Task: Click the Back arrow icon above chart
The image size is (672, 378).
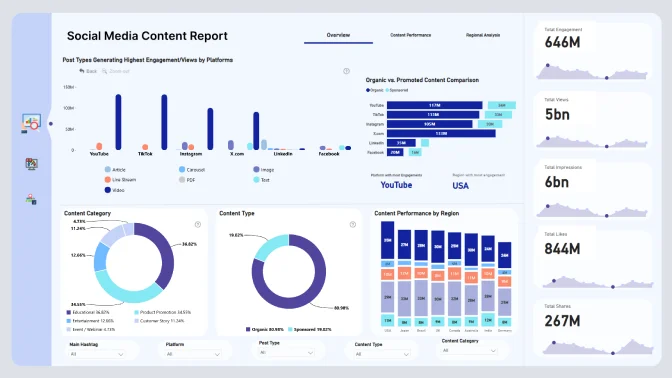Action: pyautogui.click(x=82, y=71)
